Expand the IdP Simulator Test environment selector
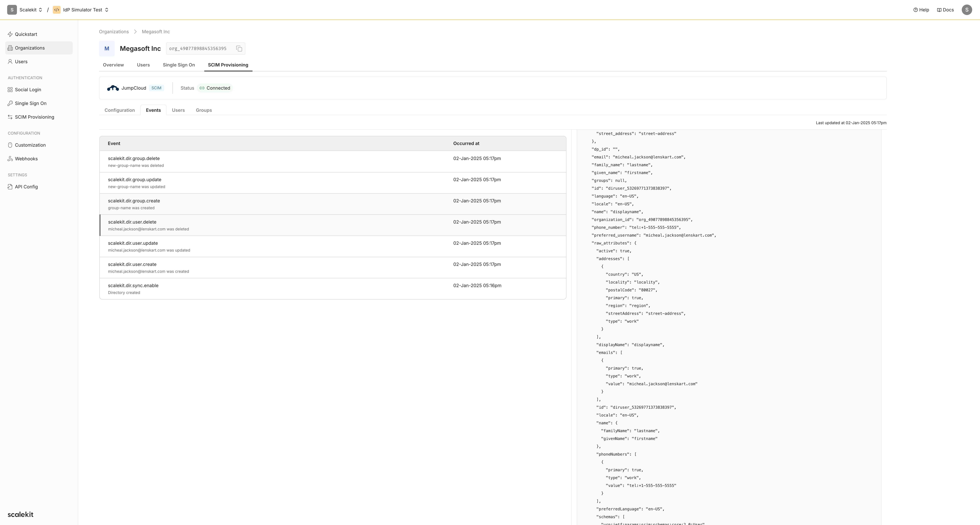 [107, 10]
